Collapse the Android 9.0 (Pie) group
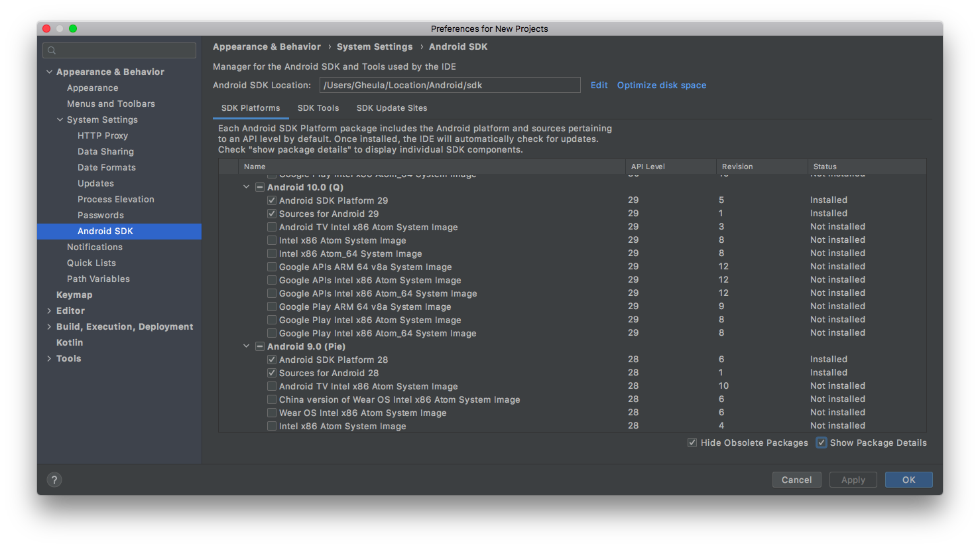The image size is (980, 548). (x=247, y=346)
